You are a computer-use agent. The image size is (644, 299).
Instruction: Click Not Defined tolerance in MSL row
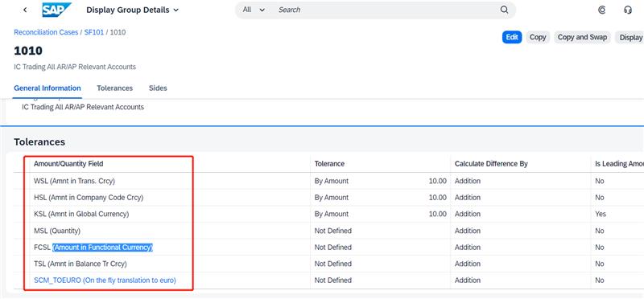pyautogui.click(x=333, y=231)
